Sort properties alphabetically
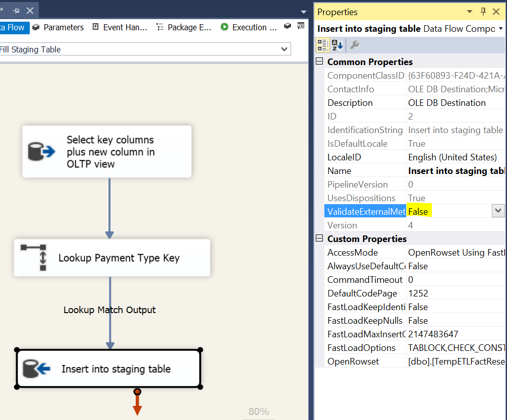Image resolution: width=507 pixels, height=420 pixels. [337, 45]
